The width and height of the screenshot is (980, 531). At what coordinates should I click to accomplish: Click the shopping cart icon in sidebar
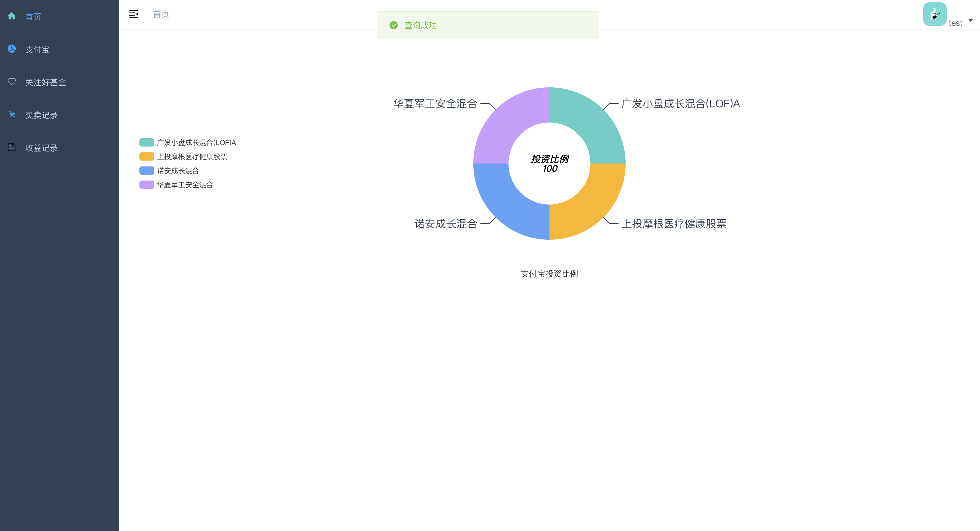pos(12,114)
